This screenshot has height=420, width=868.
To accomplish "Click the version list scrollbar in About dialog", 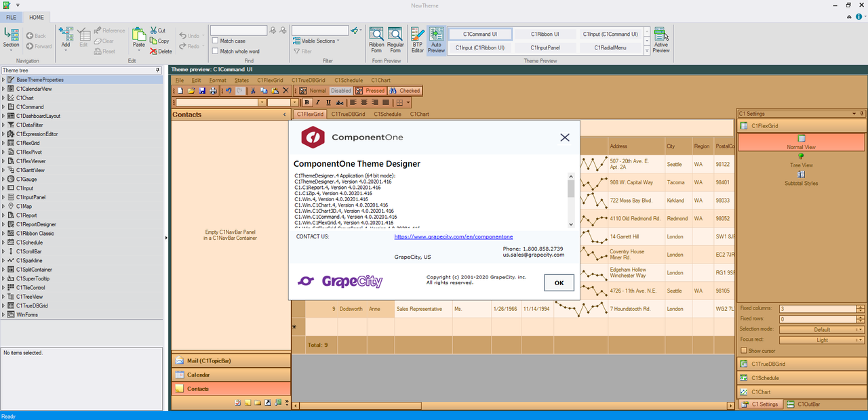I will tap(571, 201).
